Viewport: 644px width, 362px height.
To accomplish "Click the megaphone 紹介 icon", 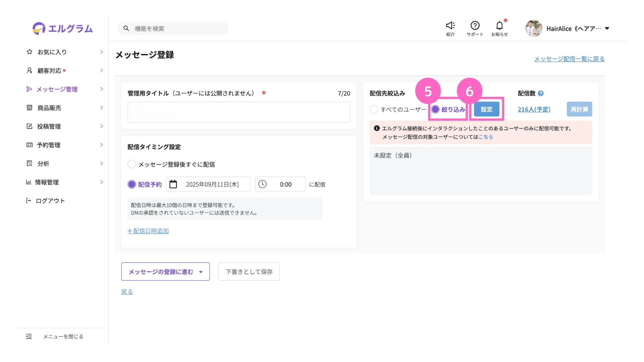I will pyautogui.click(x=450, y=25).
